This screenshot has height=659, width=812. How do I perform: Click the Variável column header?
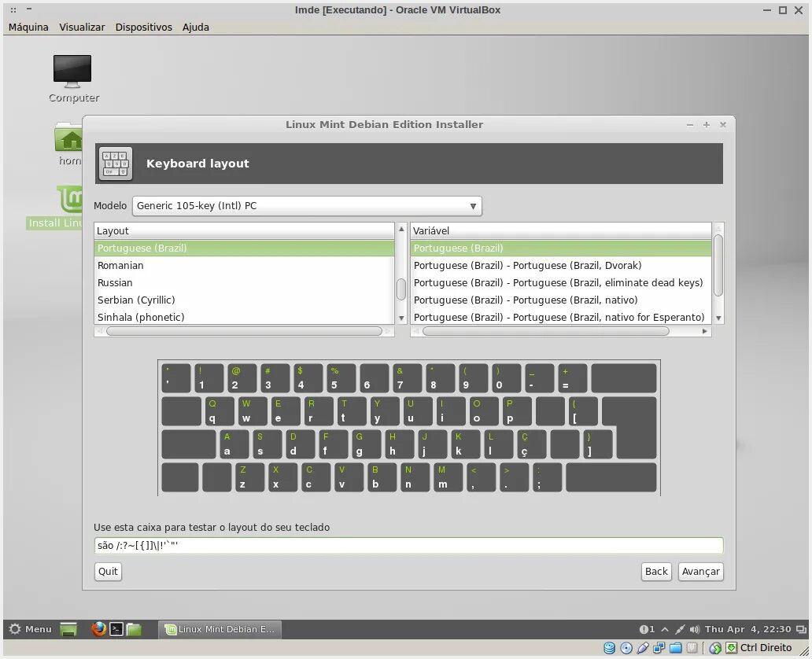560,231
